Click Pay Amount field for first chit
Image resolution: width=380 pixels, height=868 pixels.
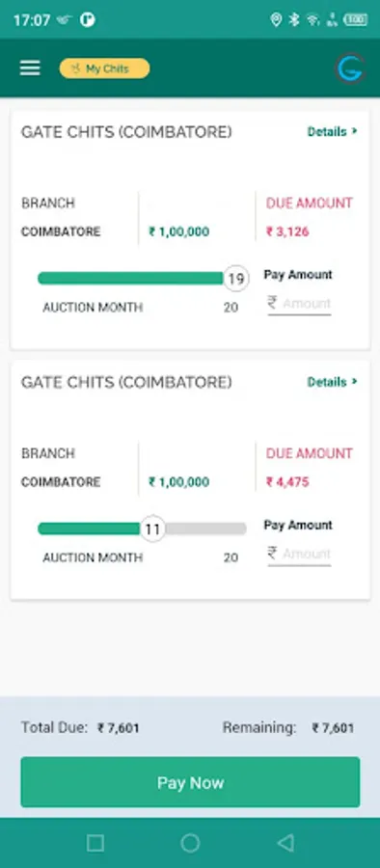click(299, 304)
